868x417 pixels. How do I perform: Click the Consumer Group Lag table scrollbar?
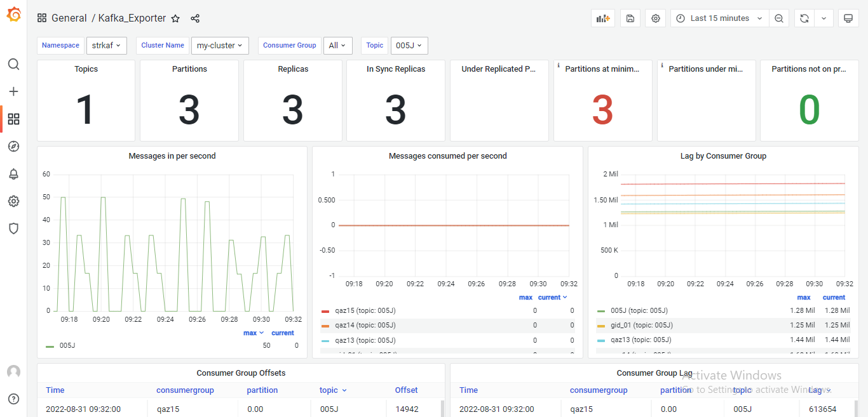[x=856, y=408]
